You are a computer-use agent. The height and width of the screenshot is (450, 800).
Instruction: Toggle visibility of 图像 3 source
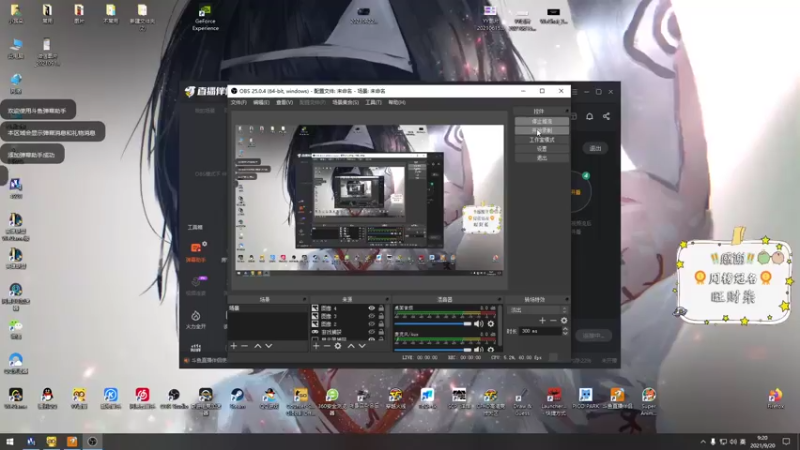(x=371, y=316)
